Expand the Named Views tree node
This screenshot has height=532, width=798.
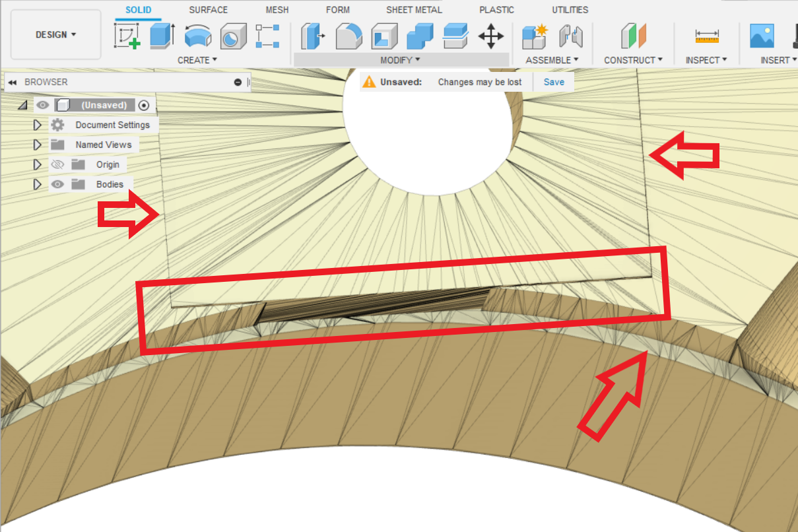coord(38,145)
